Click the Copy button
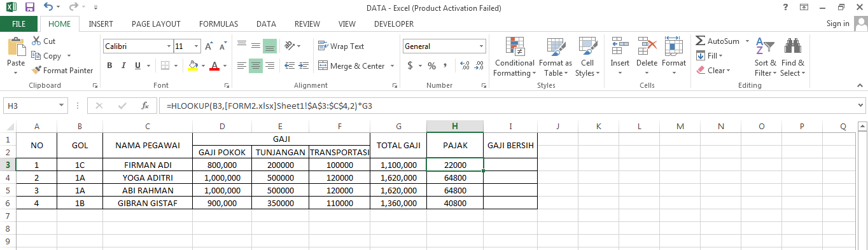The image size is (868, 250). 47,56
